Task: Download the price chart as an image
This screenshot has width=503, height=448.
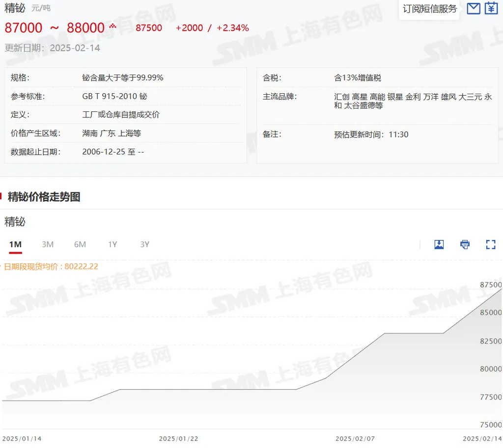Action: (x=439, y=244)
